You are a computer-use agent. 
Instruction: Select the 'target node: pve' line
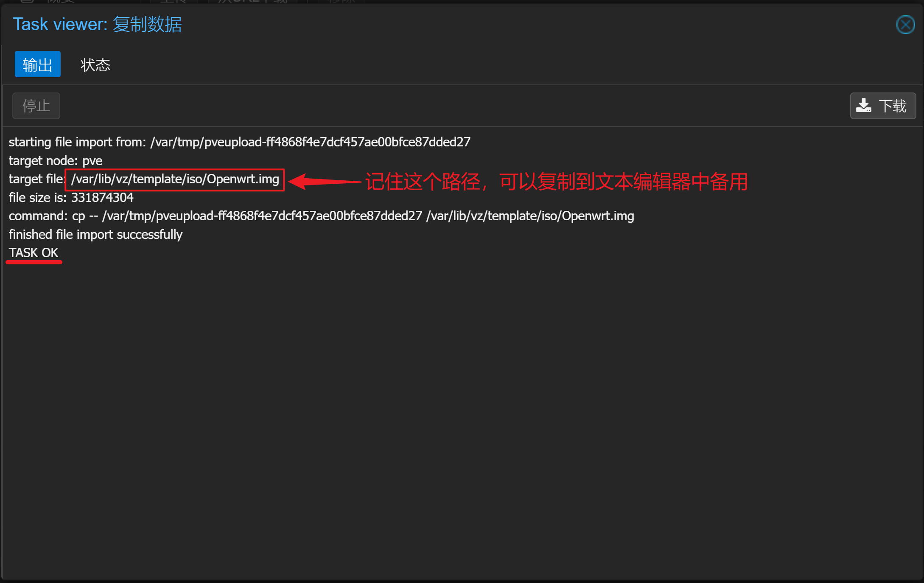click(x=56, y=161)
